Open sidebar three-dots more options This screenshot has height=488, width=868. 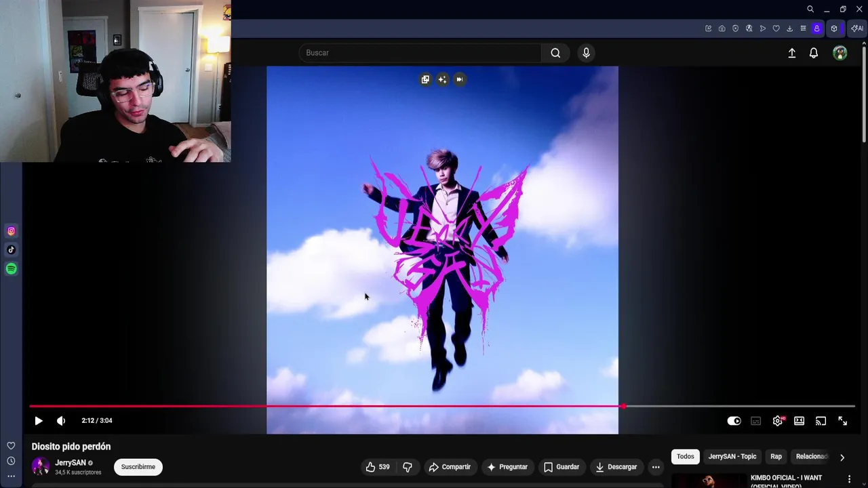coord(11,476)
